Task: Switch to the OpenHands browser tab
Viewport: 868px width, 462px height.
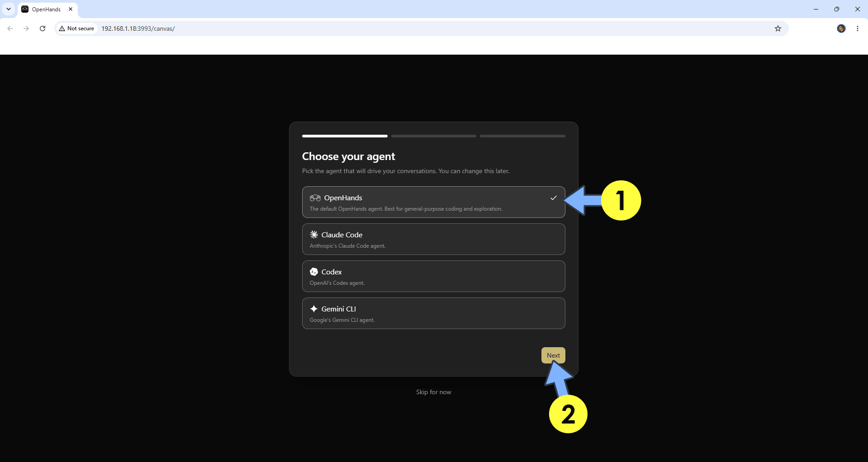Action: pos(48,9)
